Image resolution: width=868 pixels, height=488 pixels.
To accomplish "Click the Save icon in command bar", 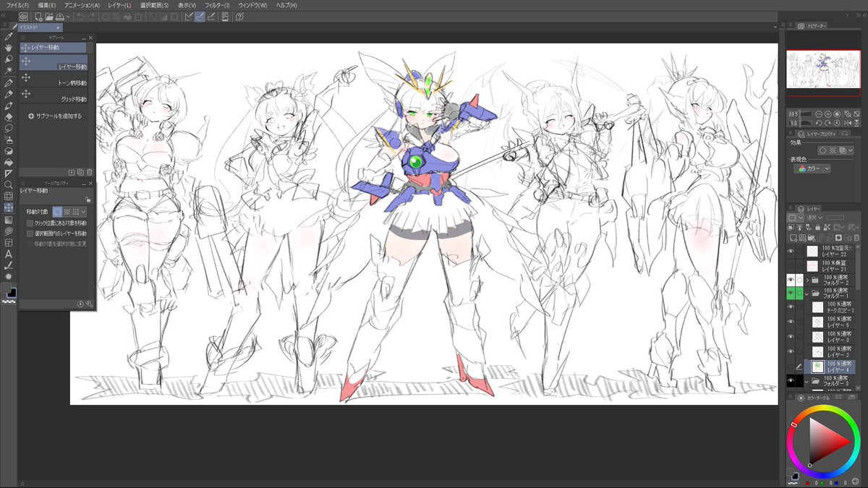I will point(59,16).
